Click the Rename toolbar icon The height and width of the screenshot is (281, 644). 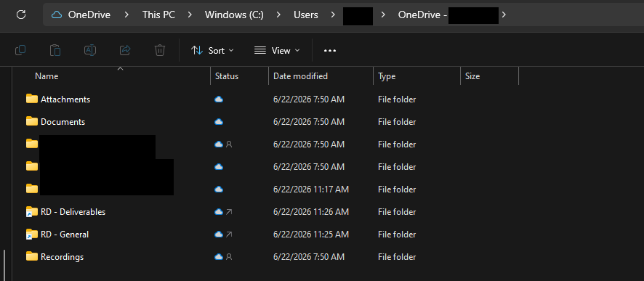point(90,50)
